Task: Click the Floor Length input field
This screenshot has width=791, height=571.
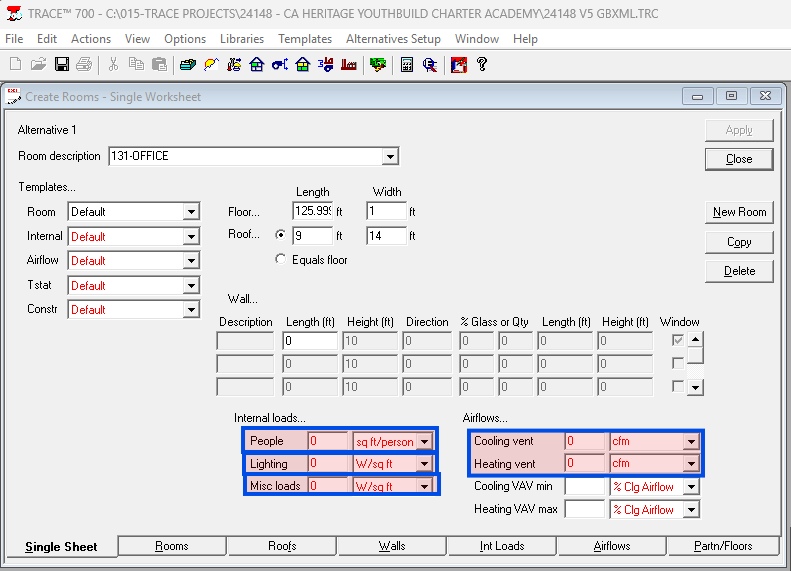Action: pyautogui.click(x=312, y=212)
